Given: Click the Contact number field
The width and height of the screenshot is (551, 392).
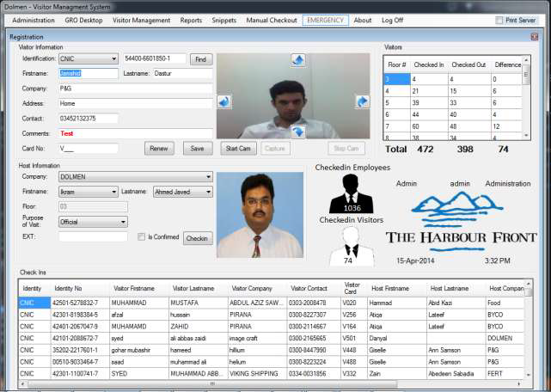Looking at the screenshot, I should coord(89,119).
